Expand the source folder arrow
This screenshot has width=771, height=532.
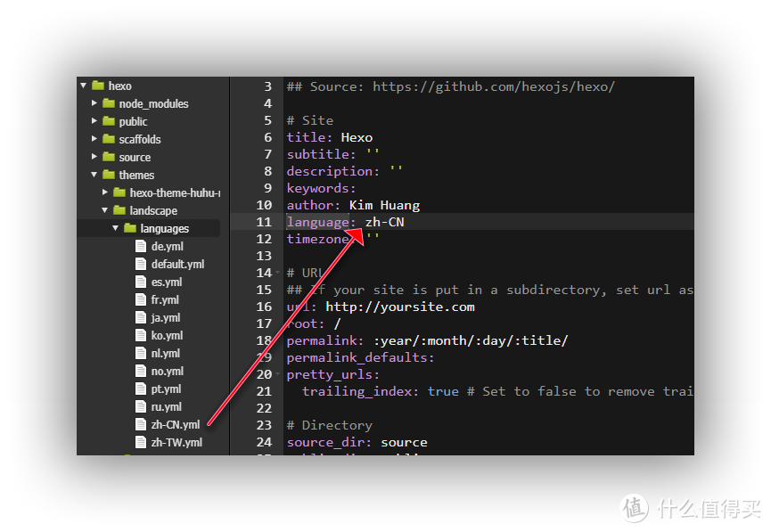click(x=94, y=157)
